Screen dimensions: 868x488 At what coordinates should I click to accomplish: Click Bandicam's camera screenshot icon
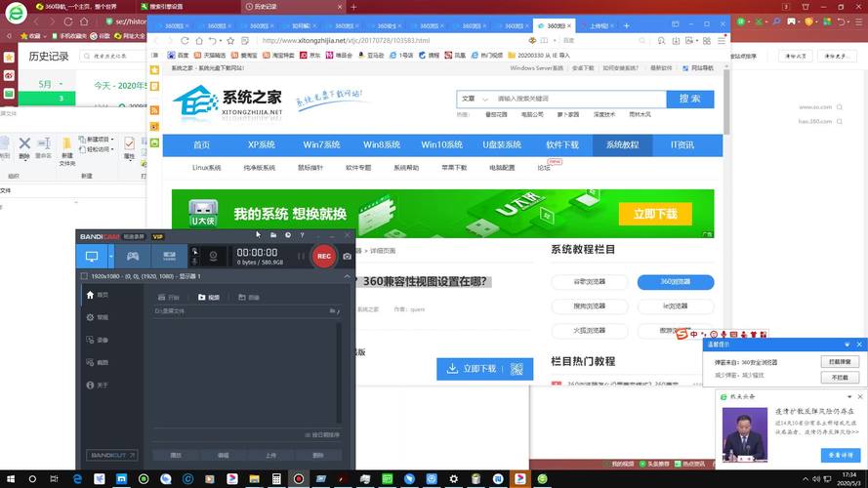[x=347, y=256]
